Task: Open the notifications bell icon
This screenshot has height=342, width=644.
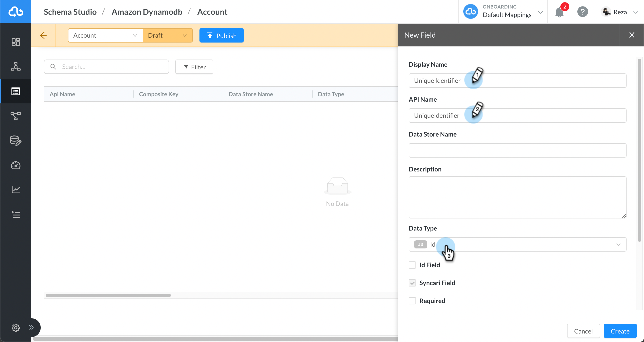Action: [x=559, y=12]
